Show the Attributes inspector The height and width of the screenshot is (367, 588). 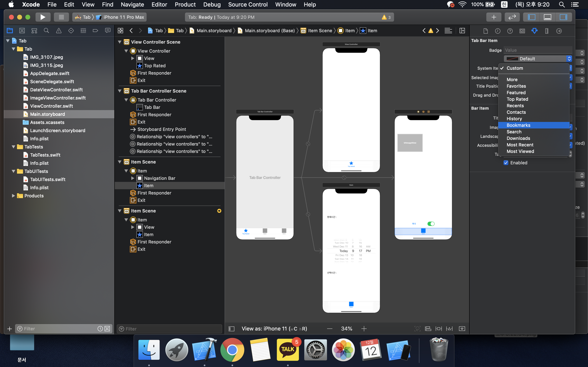[x=534, y=31]
